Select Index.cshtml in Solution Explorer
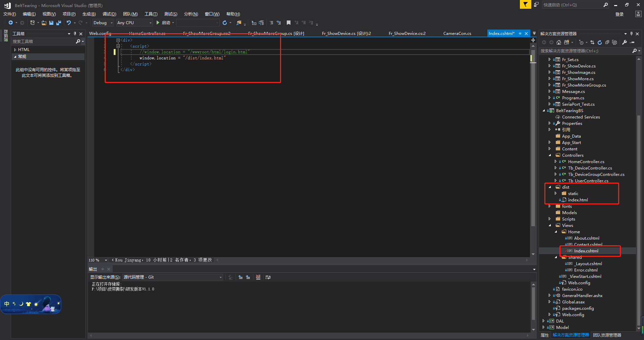Image resolution: width=644 pixels, height=340 pixels. click(586, 251)
